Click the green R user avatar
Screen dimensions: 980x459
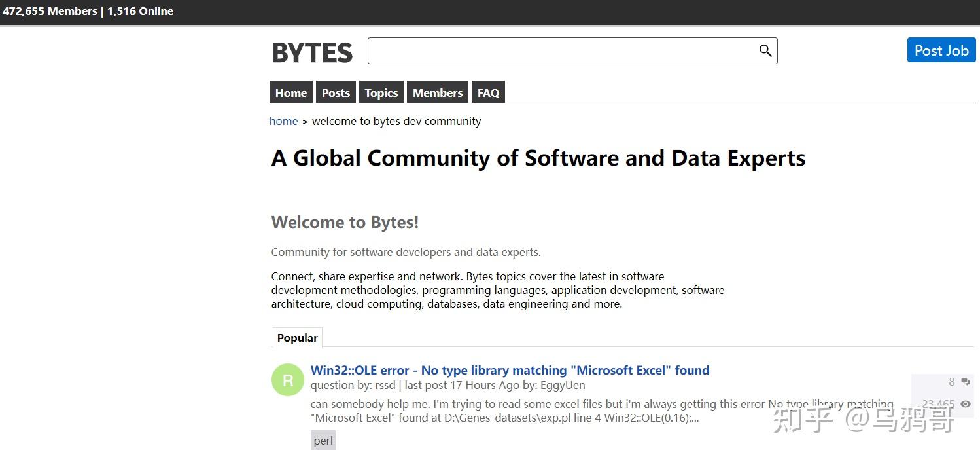coord(288,380)
